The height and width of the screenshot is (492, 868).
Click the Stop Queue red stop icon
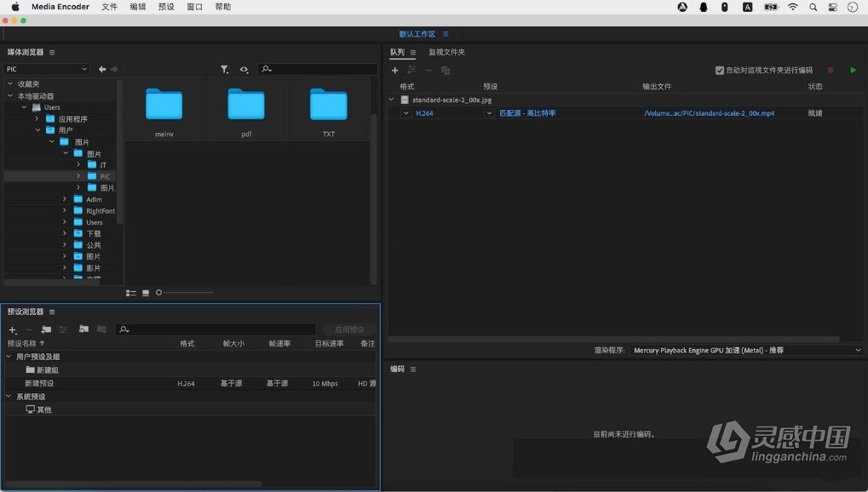coord(831,70)
